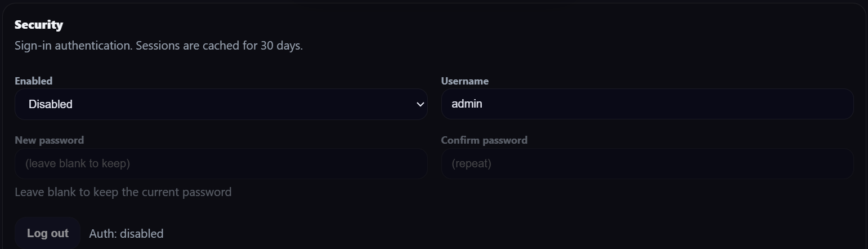Click the New password label

point(50,140)
